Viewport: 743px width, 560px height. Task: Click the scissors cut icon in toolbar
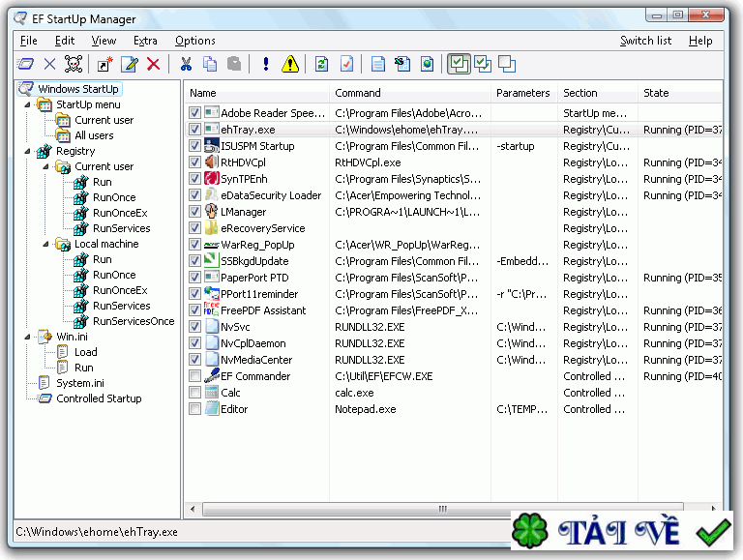pos(186,65)
